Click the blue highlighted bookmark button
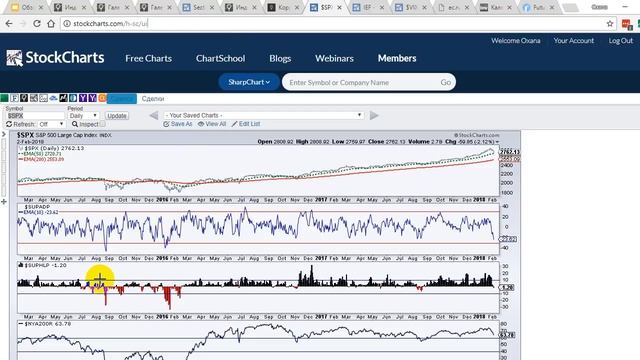This screenshot has width=640, height=360. (x=122, y=98)
